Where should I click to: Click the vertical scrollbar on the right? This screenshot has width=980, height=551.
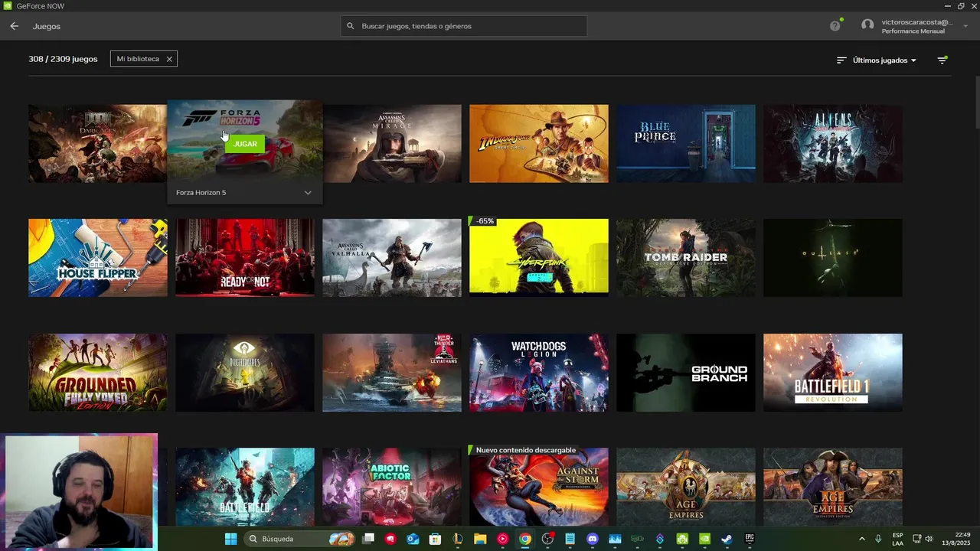pyautogui.click(x=977, y=103)
